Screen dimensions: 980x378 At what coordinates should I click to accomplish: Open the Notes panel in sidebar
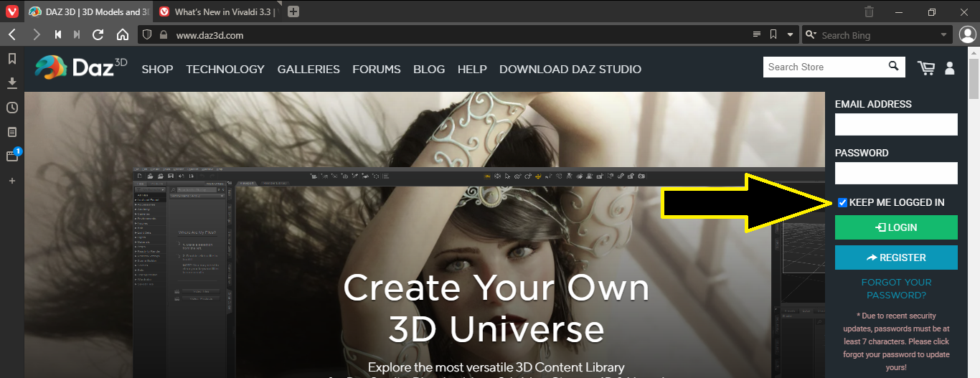click(12, 132)
